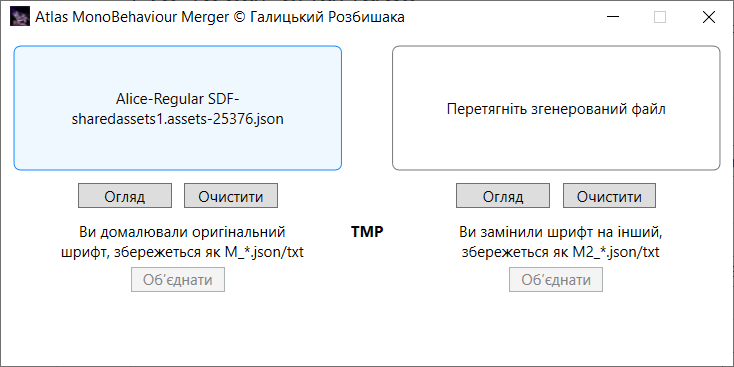The width and height of the screenshot is (734, 367).
Task: Click 'Ви домалювали оригінальний' description line
Action: click(x=182, y=232)
